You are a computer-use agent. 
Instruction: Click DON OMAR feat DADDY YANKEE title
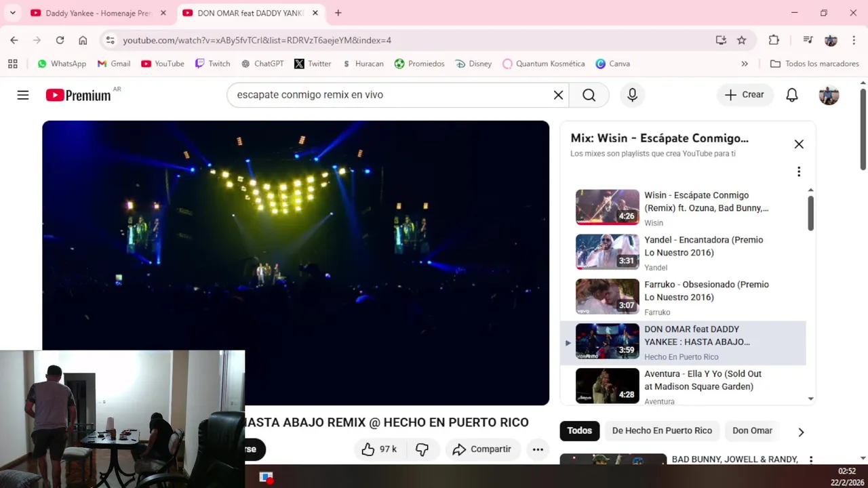[x=697, y=335]
